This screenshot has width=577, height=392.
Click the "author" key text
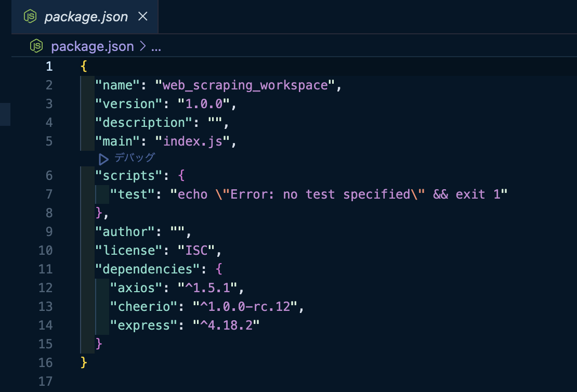click(x=125, y=232)
